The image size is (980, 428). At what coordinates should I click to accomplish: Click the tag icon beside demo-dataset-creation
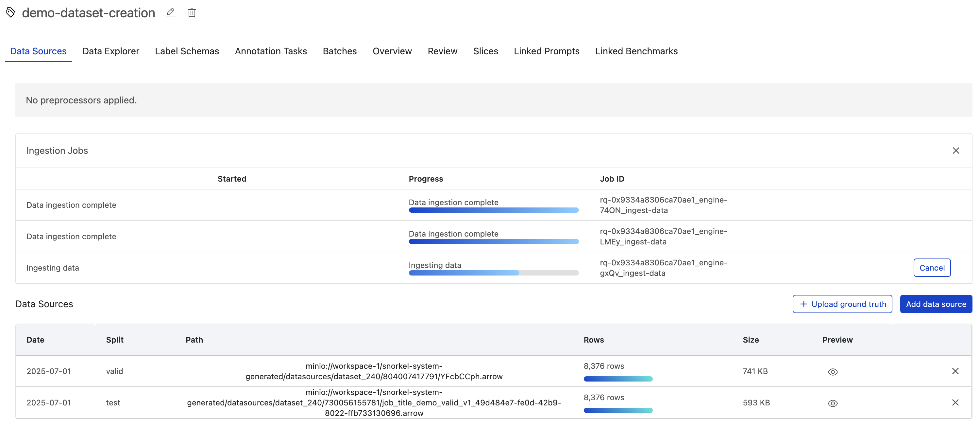coord(11,12)
